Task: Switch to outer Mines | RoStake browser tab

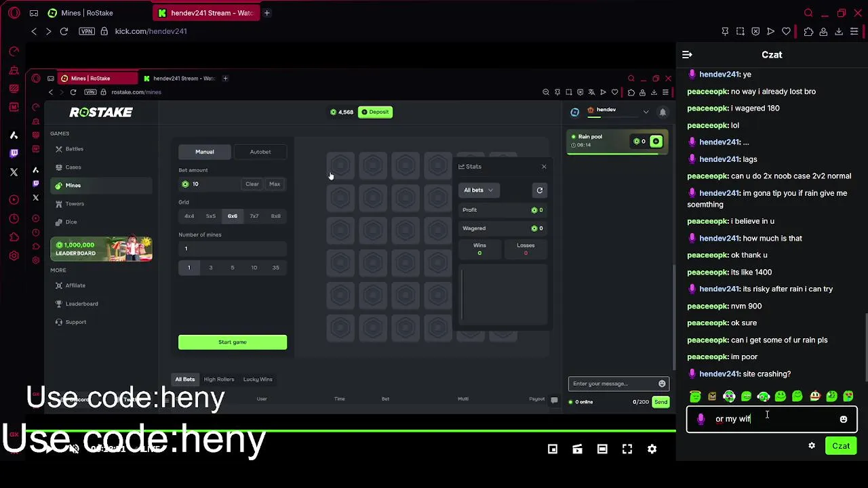Action: pos(87,13)
